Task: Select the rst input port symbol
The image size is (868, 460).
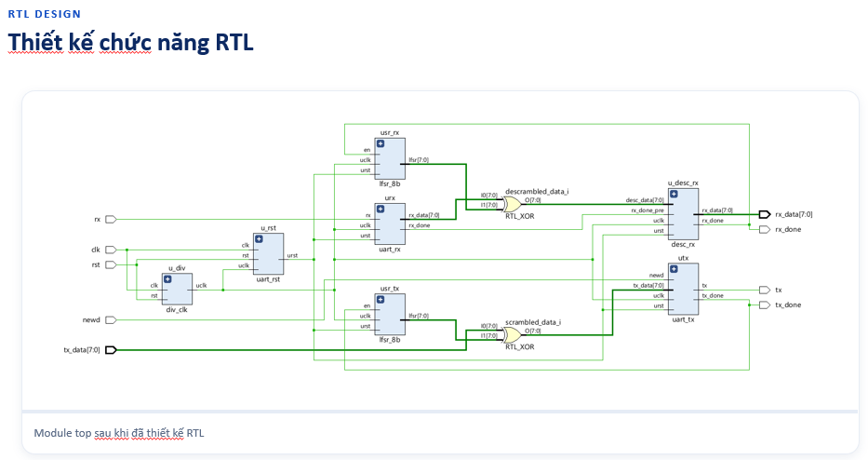Action: [x=111, y=264]
